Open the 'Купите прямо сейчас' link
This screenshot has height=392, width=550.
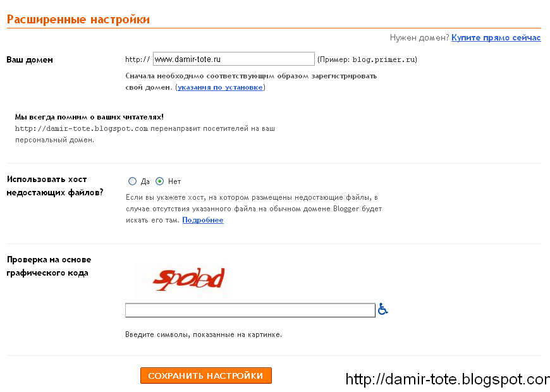(496, 37)
